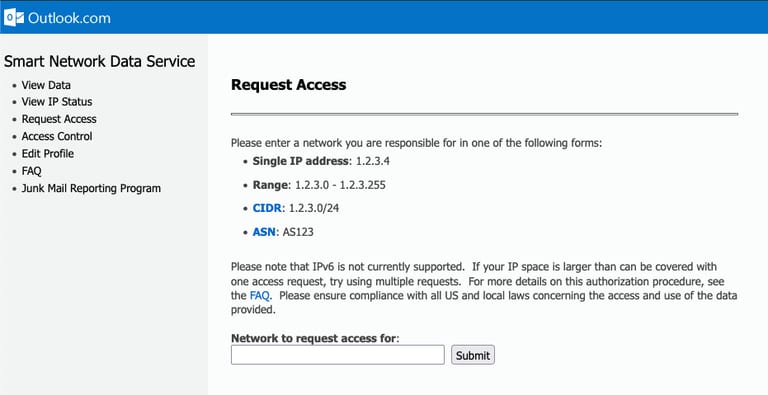This screenshot has width=768, height=395.
Task: Click the Smart Network Data Service title
Action: pos(99,61)
